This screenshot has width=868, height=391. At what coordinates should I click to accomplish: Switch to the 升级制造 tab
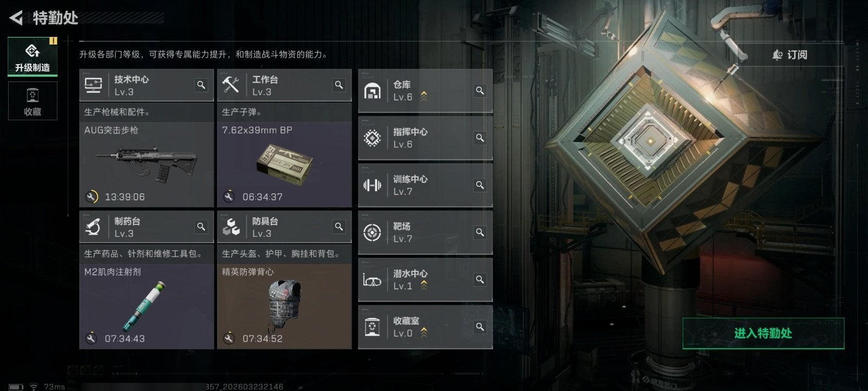[x=33, y=57]
